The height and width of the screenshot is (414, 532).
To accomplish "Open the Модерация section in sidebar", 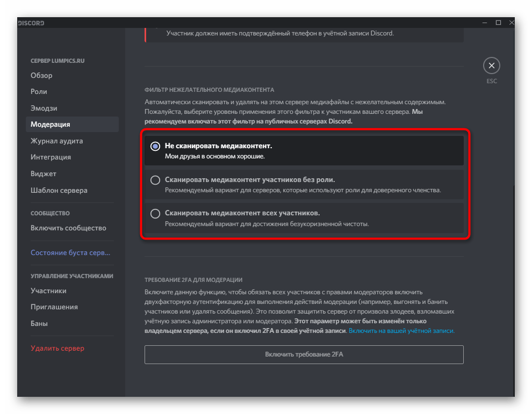I will click(51, 124).
